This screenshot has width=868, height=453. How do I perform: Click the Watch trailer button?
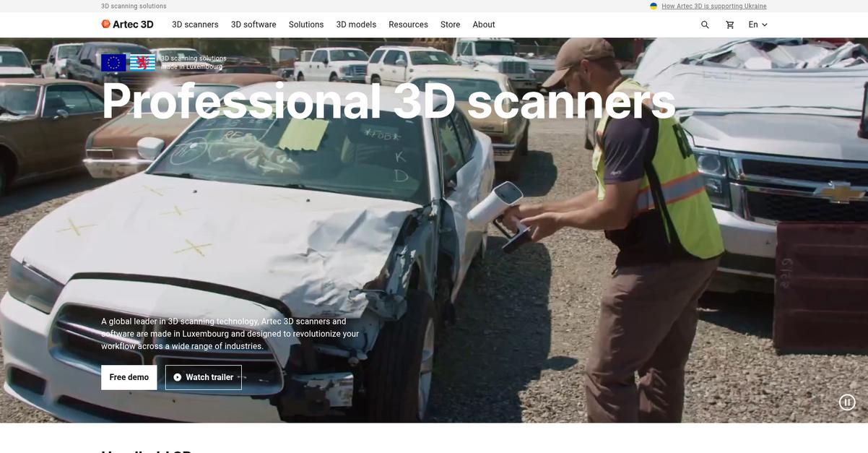pyautogui.click(x=204, y=377)
